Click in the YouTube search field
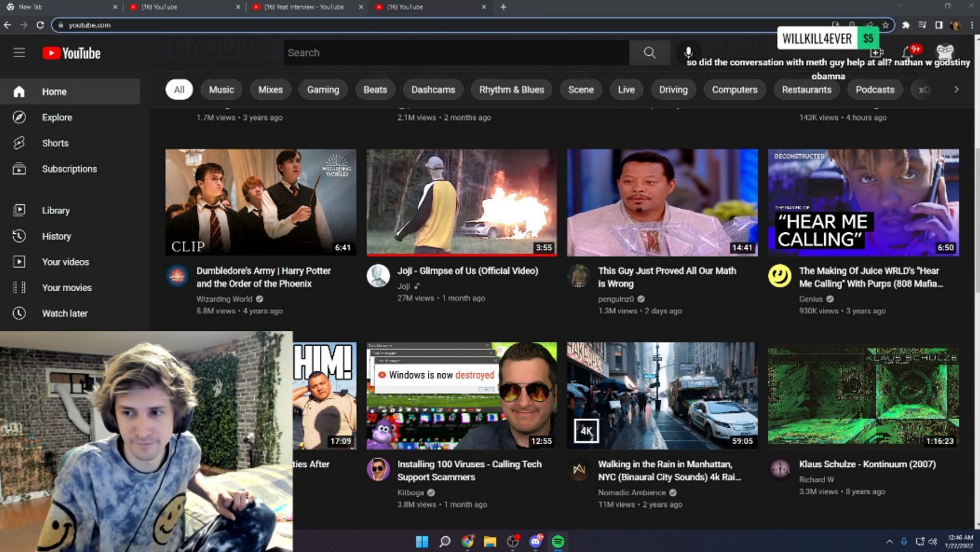 click(456, 53)
